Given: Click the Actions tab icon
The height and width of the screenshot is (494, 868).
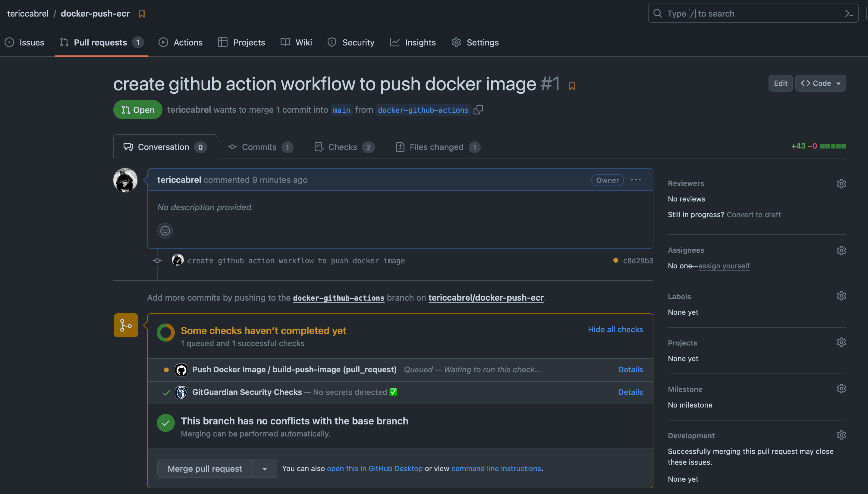Looking at the screenshot, I should point(164,42).
